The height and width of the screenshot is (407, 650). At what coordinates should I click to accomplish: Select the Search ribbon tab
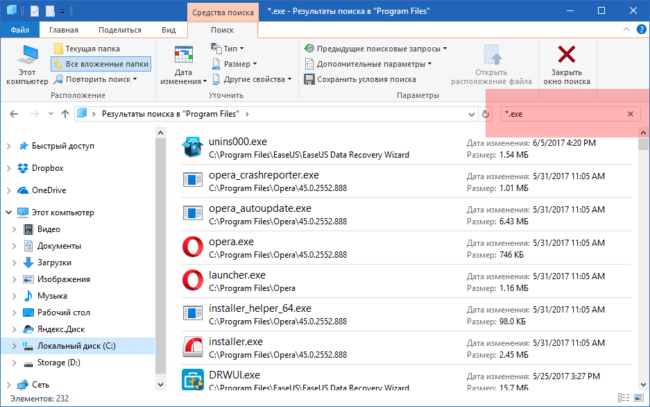(222, 30)
